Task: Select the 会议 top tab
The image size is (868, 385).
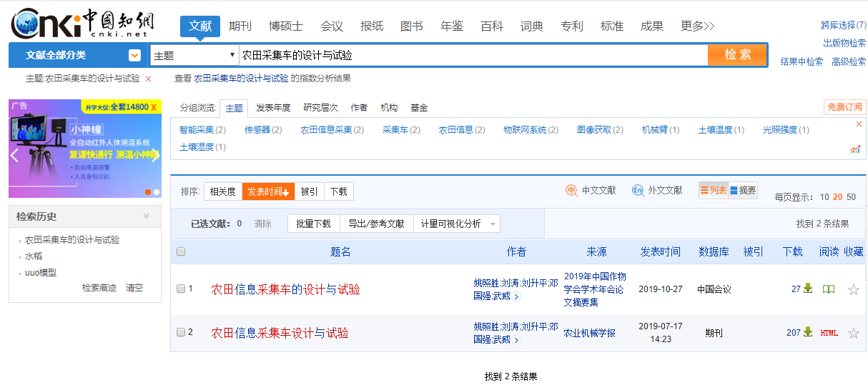Action: pos(332,26)
